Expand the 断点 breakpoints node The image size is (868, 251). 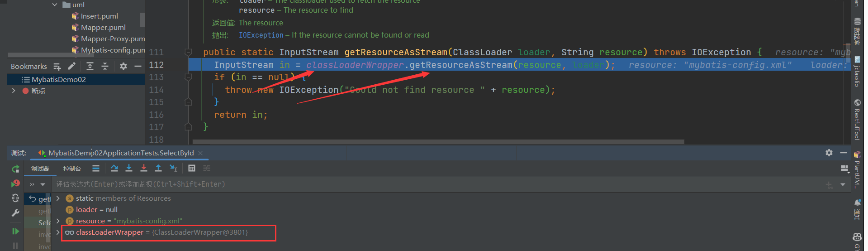point(14,91)
